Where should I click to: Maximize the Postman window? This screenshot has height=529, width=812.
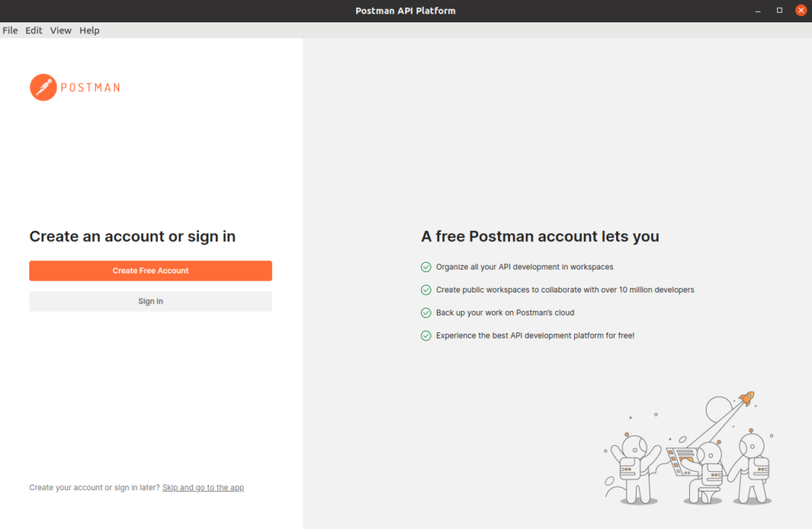tap(779, 10)
